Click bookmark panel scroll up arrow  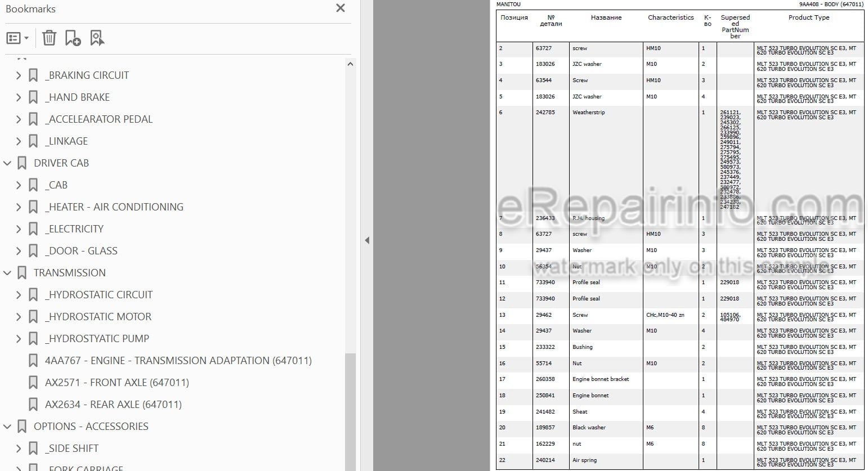pyautogui.click(x=350, y=64)
